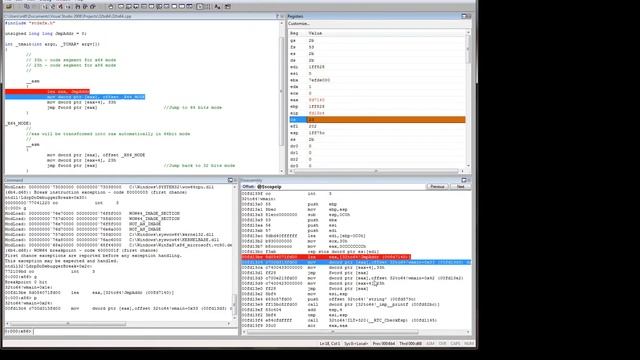This screenshot has height=360, width=640.
Task: Select the edi register row
Action: [377, 67]
